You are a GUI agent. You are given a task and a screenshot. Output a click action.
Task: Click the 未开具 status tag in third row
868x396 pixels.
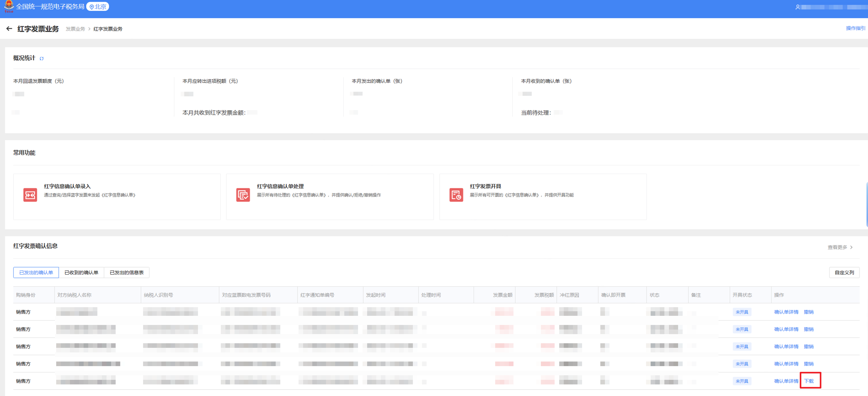[x=741, y=346]
